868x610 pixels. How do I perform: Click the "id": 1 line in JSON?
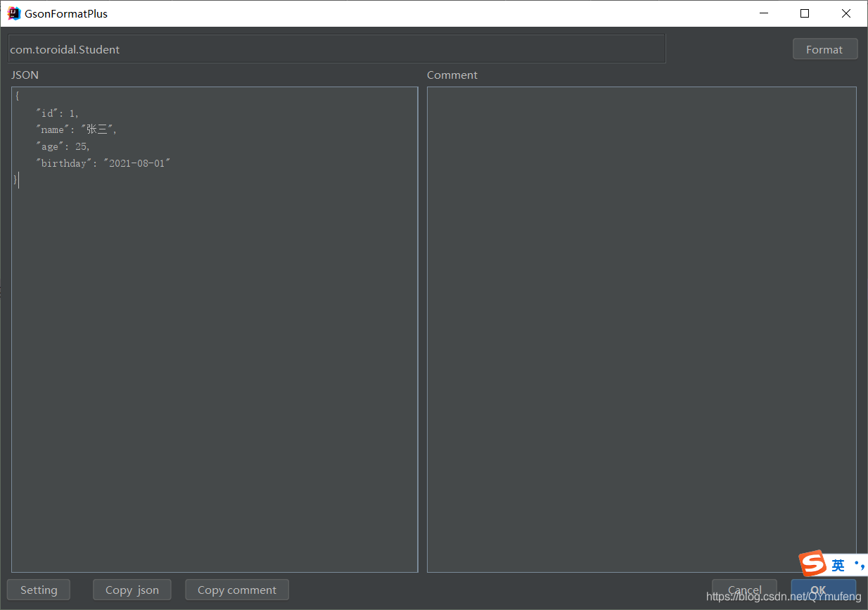[58, 113]
